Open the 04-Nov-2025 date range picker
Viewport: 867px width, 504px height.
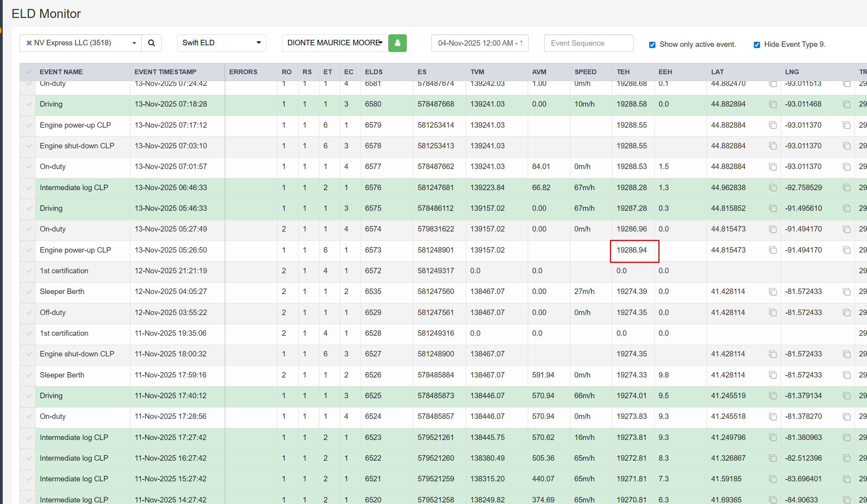click(479, 43)
